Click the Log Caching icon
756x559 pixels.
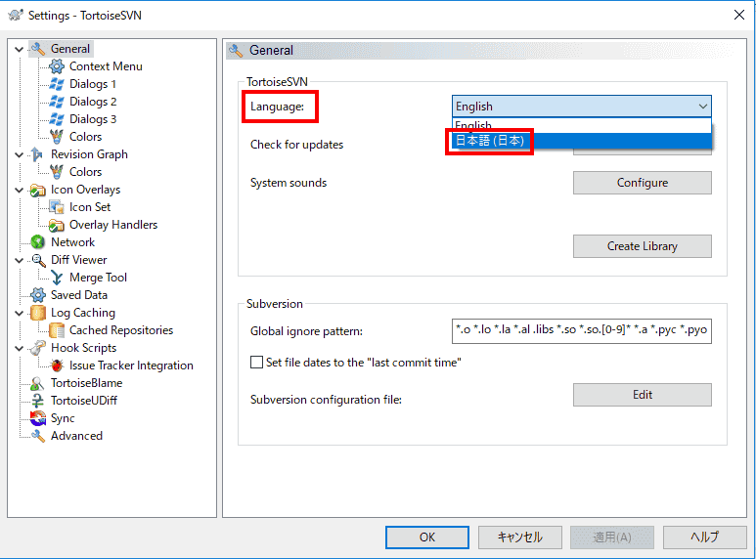37,313
